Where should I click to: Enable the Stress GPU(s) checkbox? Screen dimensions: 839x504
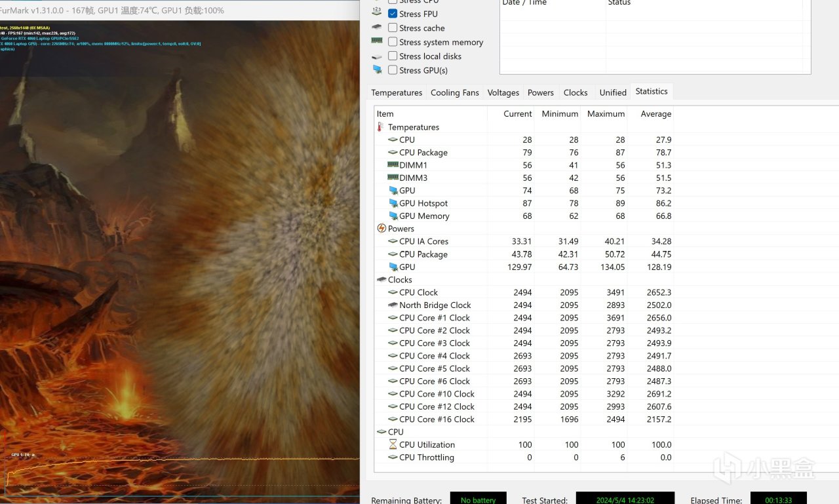click(x=393, y=70)
